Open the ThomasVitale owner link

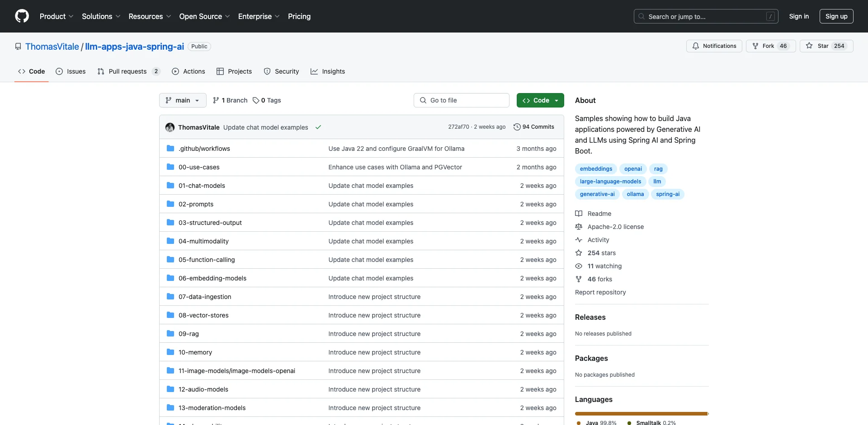click(x=52, y=47)
